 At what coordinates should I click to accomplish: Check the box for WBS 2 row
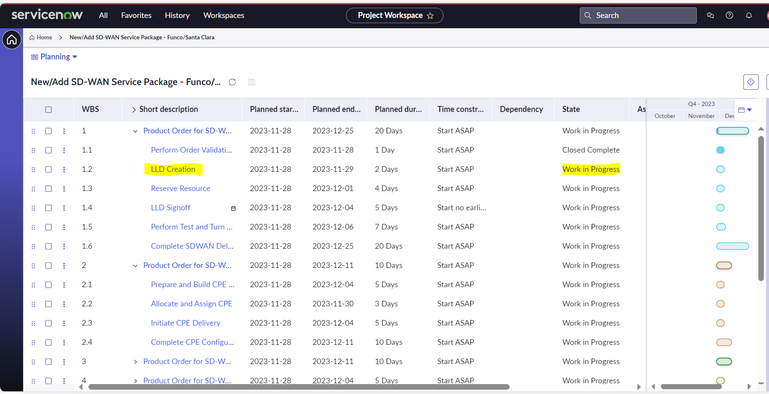tap(48, 265)
